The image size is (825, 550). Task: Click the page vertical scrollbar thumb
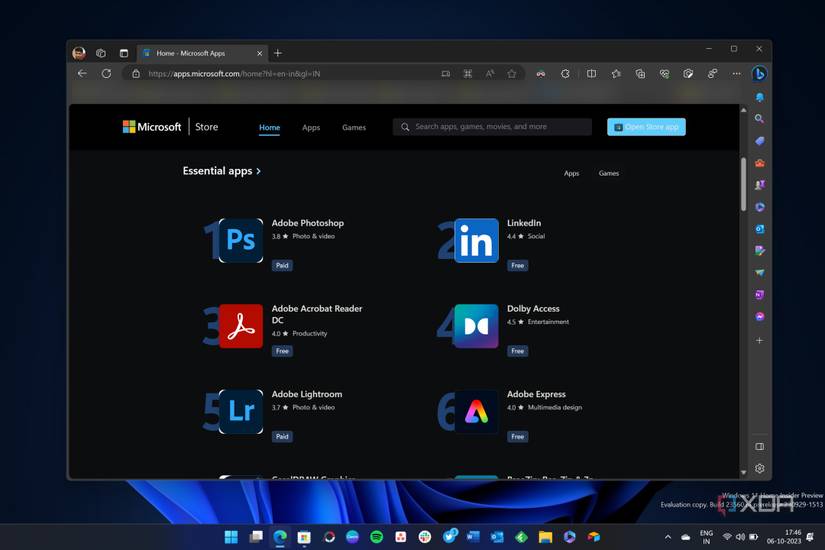tap(743, 184)
